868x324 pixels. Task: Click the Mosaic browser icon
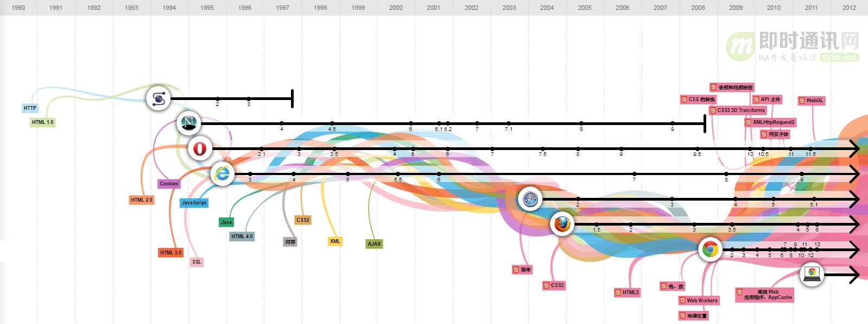[x=159, y=99]
